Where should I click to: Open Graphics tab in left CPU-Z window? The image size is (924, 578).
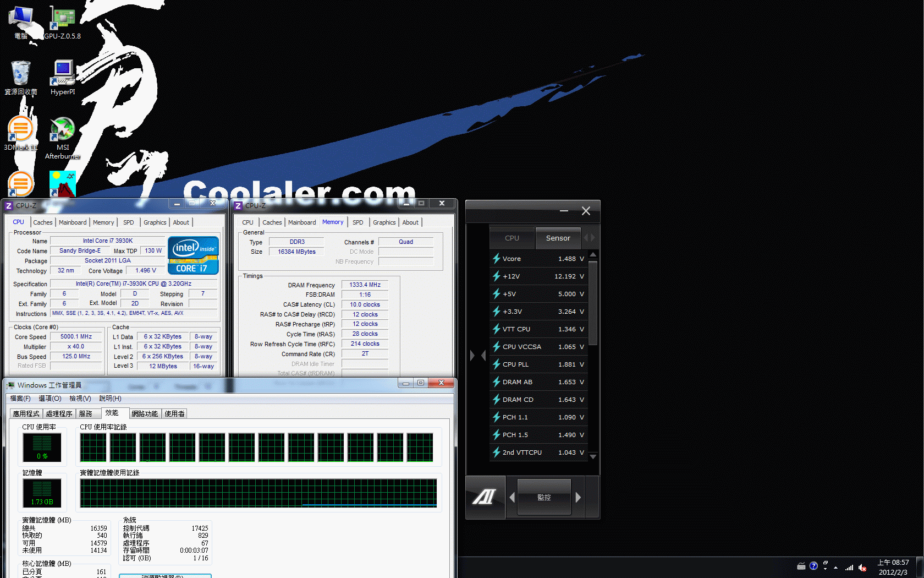(155, 222)
